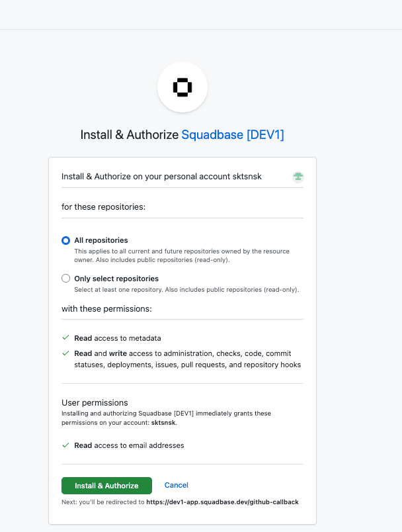Click the green Install & Authorize button
The width and height of the screenshot is (402, 532).
[x=106, y=486]
